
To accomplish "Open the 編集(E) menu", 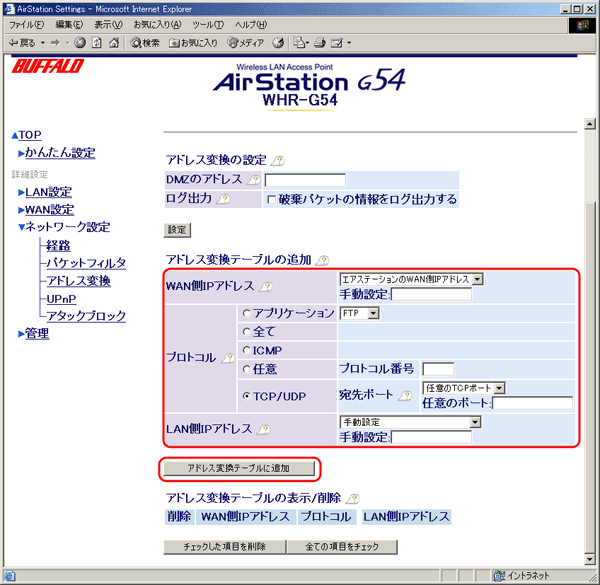I will click(69, 25).
